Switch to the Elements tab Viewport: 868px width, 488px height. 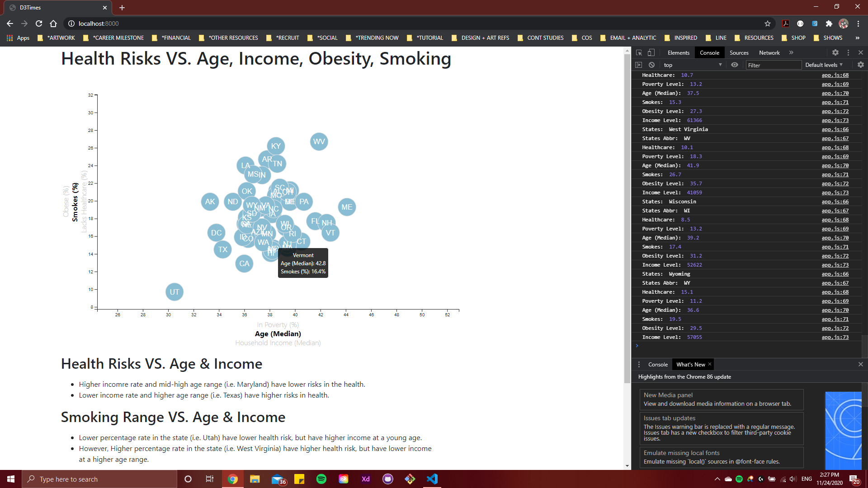[678, 53]
